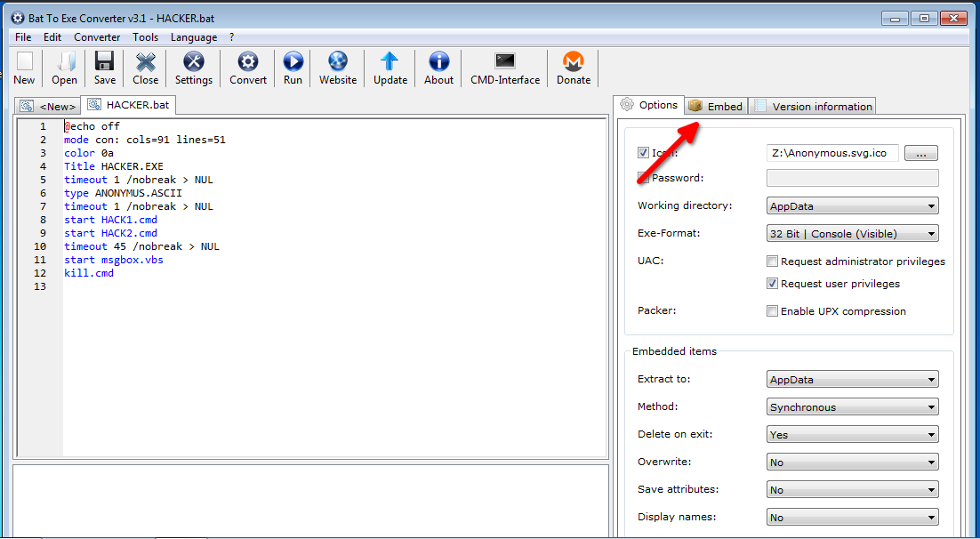The width and height of the screenshot is (980, 539).
Task: Expand the Display names dropdown
Action: tap(853, 517)
